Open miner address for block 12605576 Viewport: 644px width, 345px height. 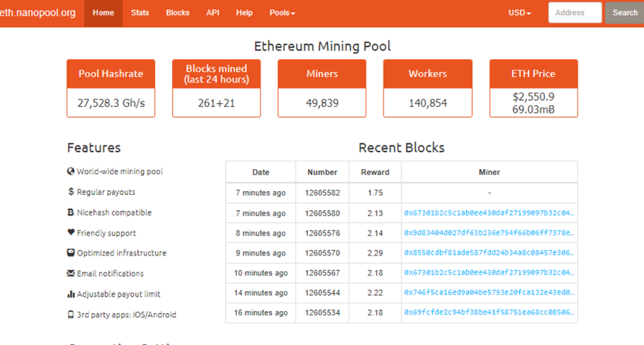pyautogui.click(x=489, y=234)
